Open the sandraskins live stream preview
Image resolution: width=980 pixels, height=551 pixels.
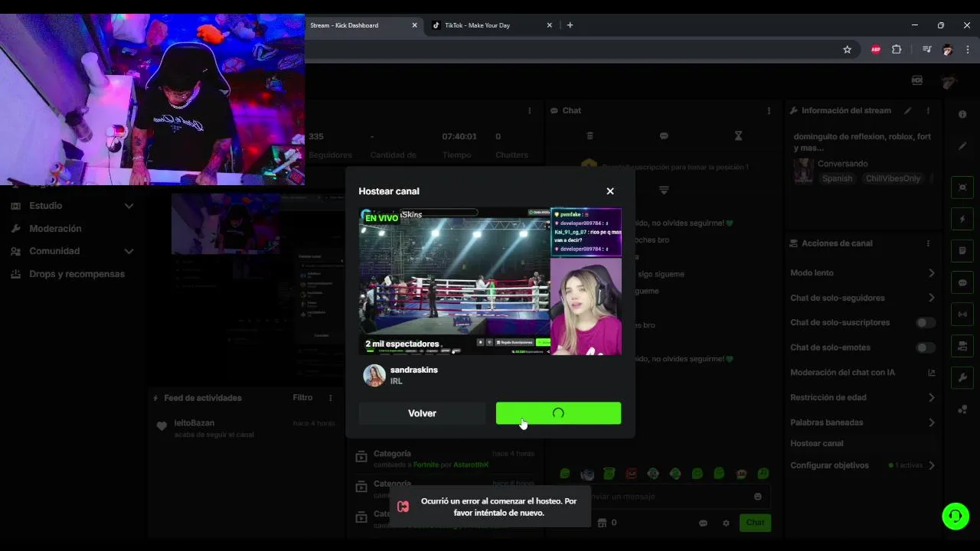point(490,281)
